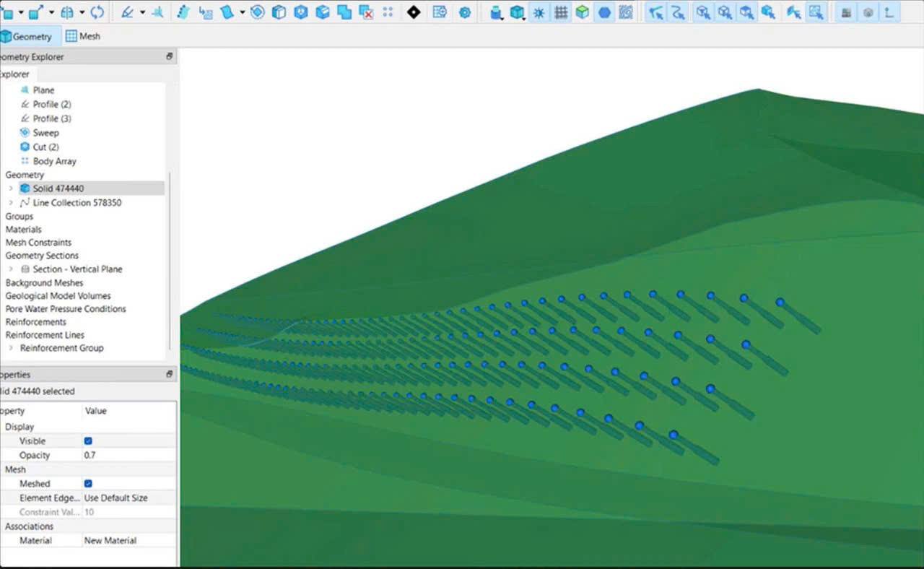
Task: Toggle the green cube display icon
Action: (582, 12)
